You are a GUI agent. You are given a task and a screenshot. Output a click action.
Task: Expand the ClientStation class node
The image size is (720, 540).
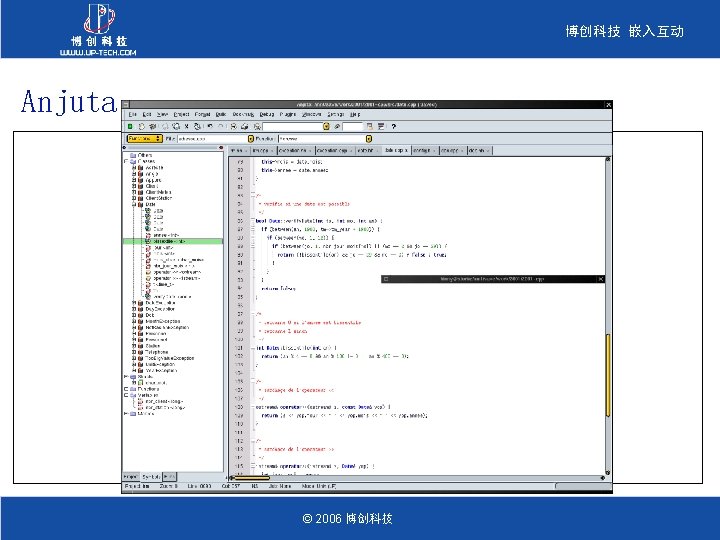pyautogui.click(x=134, y=198)
